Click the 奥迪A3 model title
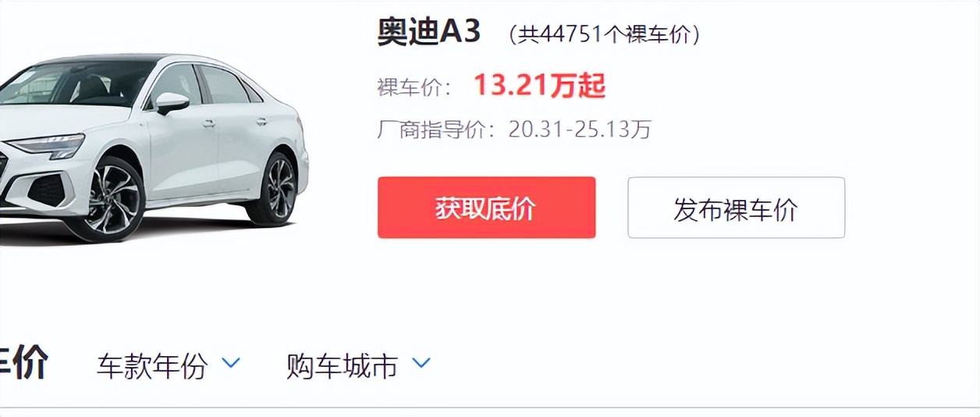The height and width of the screenshot is (417, 980). coord(429,32)
